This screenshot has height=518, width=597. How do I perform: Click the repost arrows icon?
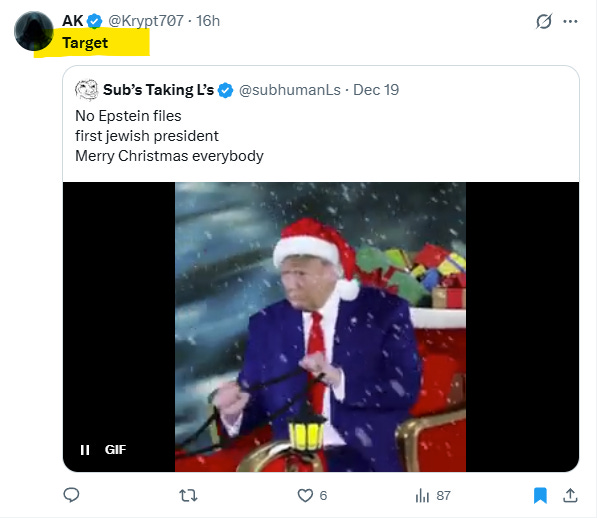coord(188,496)
